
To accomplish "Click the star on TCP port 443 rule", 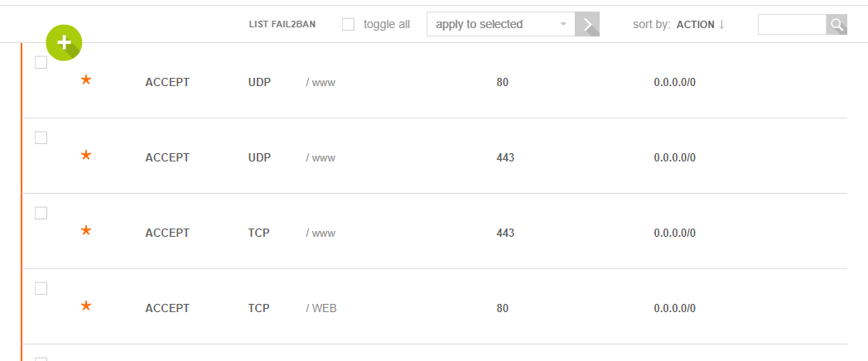I will [85, 231].
